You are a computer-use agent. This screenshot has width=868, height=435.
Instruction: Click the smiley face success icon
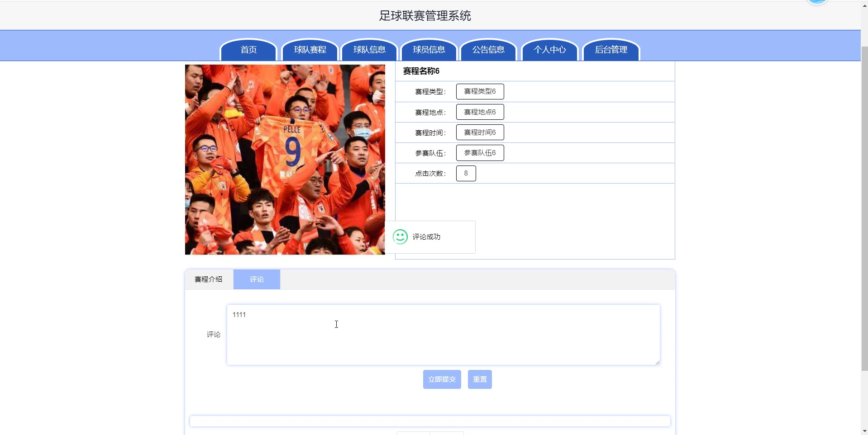click(400, 236)
